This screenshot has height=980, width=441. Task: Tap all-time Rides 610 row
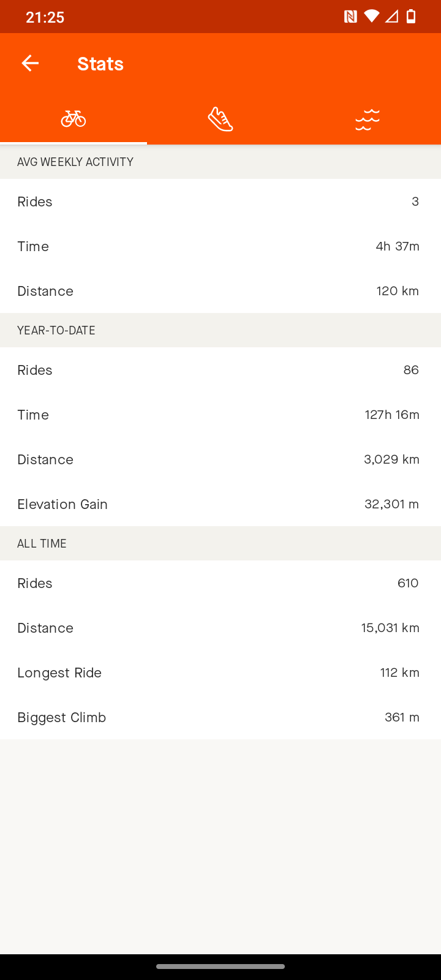(221, 583)
